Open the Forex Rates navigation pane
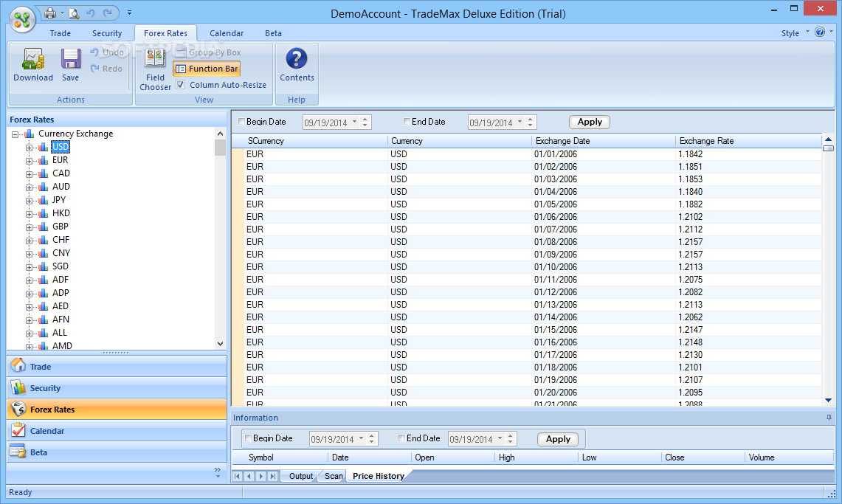This screenshot has width=842, height=504. click(x=117, y=409)
